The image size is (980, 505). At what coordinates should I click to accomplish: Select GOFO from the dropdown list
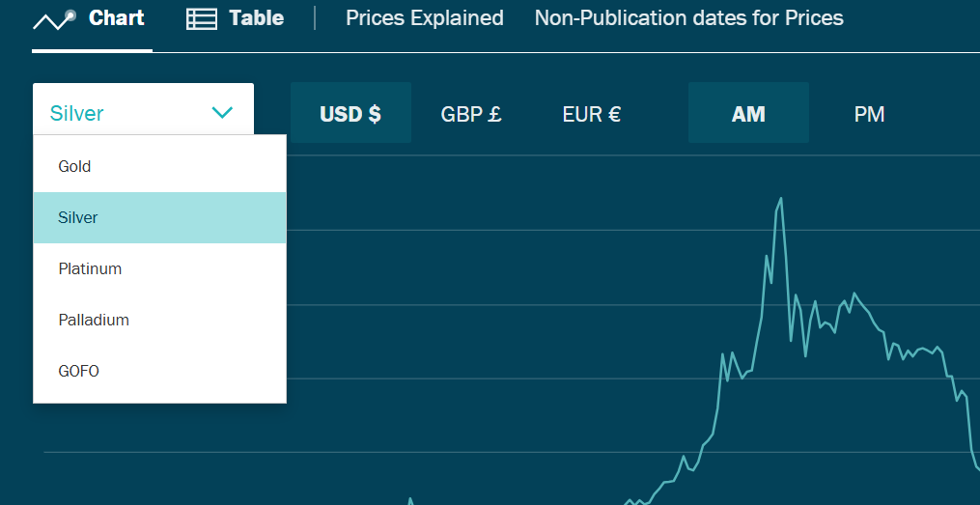coord(78,371)
